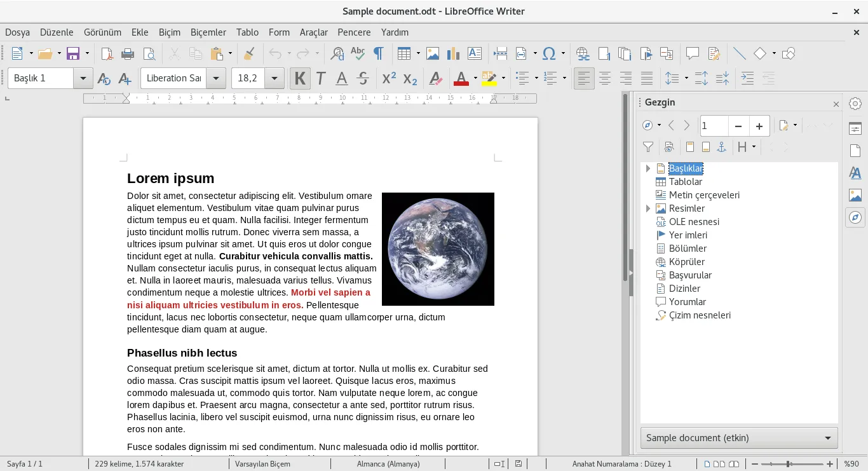Open the Ekle menu
Screen dimensions: 868x471
139,32
